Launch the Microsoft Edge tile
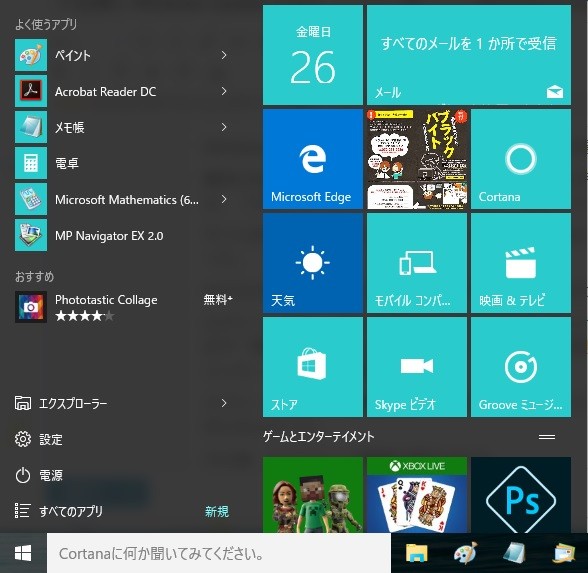 pos(313,159)
